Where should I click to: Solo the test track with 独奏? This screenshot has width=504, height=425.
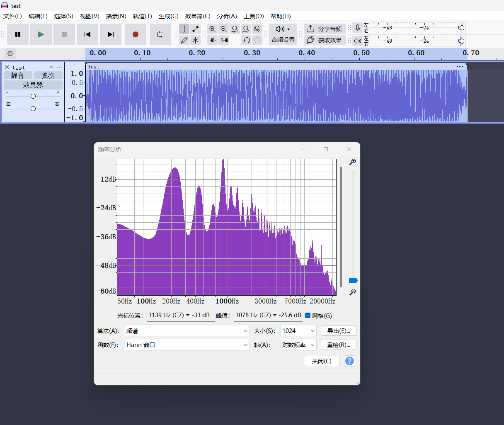click(x=48, y=75)
